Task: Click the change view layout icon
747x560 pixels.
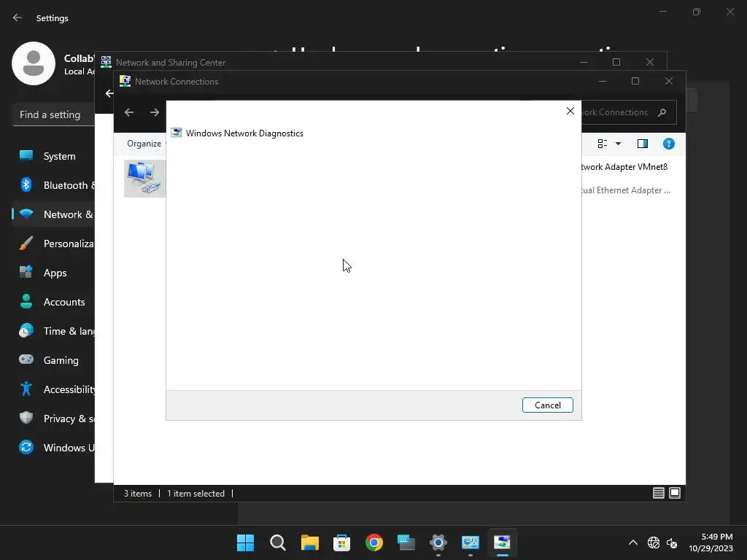Action: click(x=602, y=144)
